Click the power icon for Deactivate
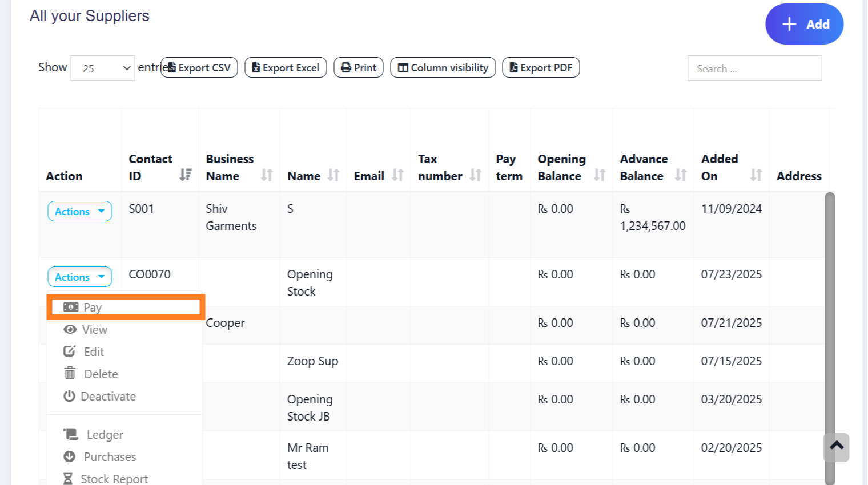This screenshot has height=485, width=868. 69,396
